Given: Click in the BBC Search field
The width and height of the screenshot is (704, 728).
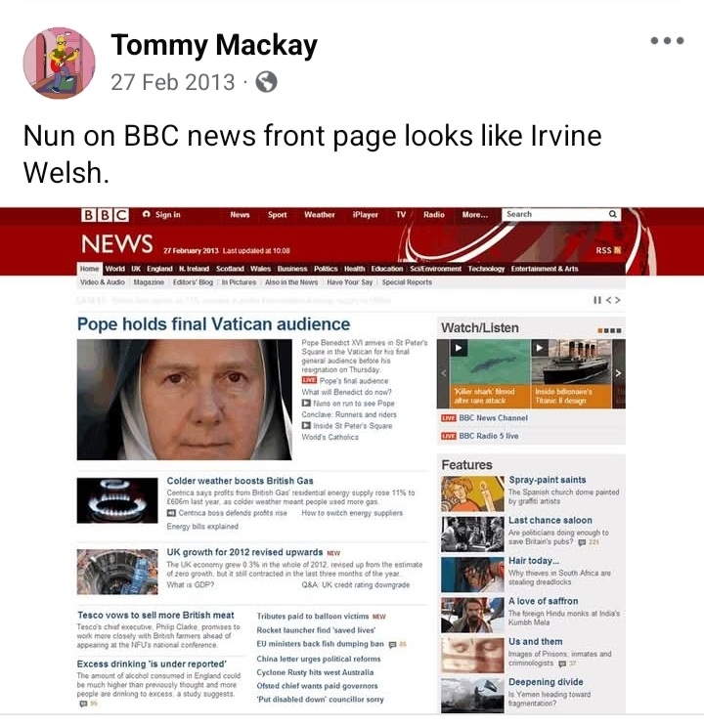Looking at the screenshot, I should pos(555,214).
